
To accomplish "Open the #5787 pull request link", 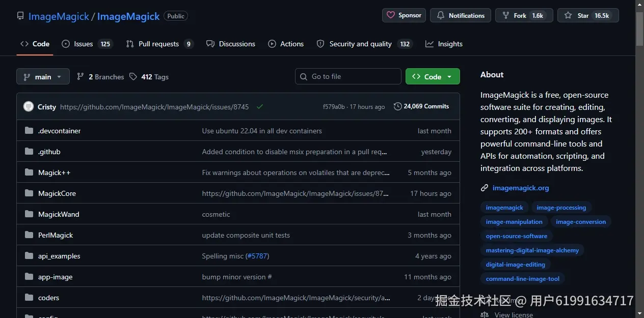I will (x=257, y=256).
